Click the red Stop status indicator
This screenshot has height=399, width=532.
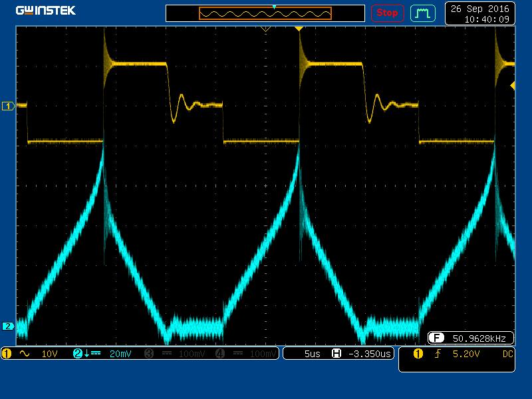386,13
